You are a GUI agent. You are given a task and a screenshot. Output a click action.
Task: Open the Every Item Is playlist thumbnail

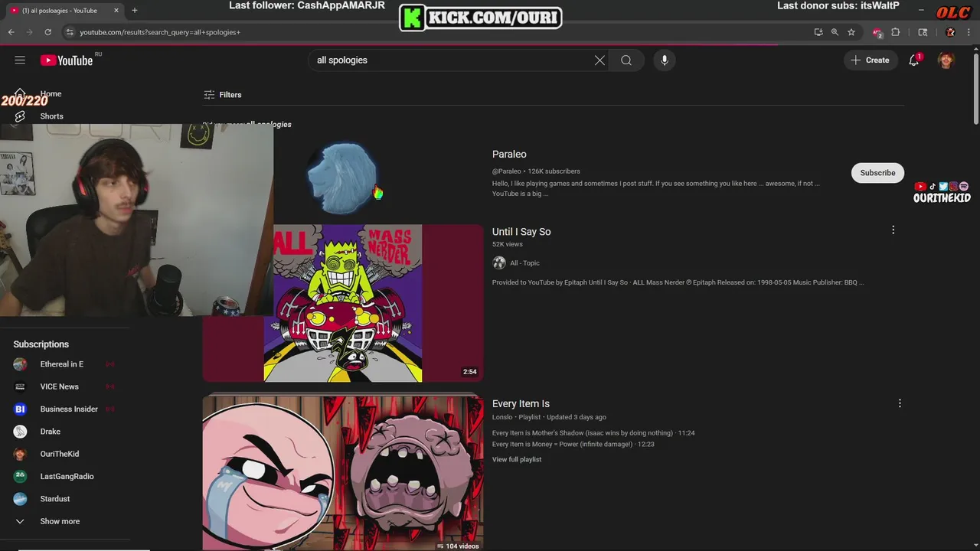pyautogui.click(x=343, y=473)
